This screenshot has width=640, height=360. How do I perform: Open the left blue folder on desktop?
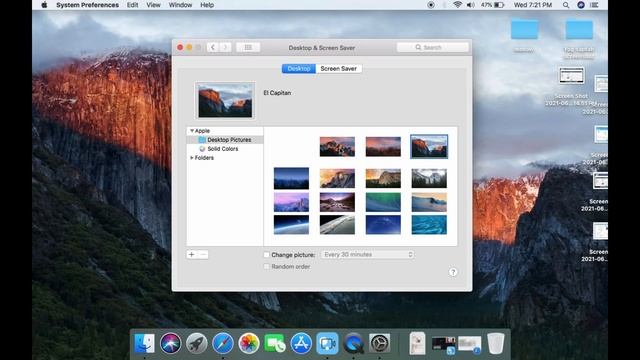pyautogui.click(x=524, y=29)
